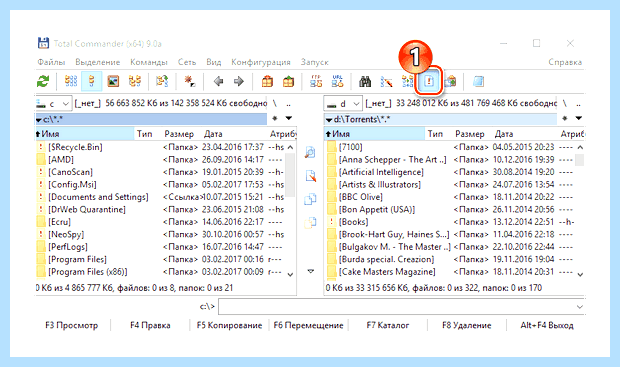Click the F7 Каталог button
The height and width of the screenshot is (367, 620).
(x=388, y=325)
